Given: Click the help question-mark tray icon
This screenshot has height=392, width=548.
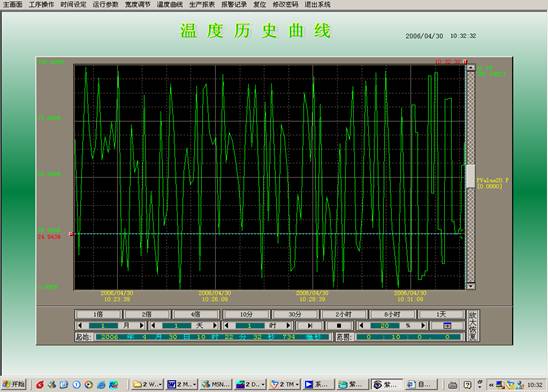Looking at the screenshot, I should coord(468,385).
